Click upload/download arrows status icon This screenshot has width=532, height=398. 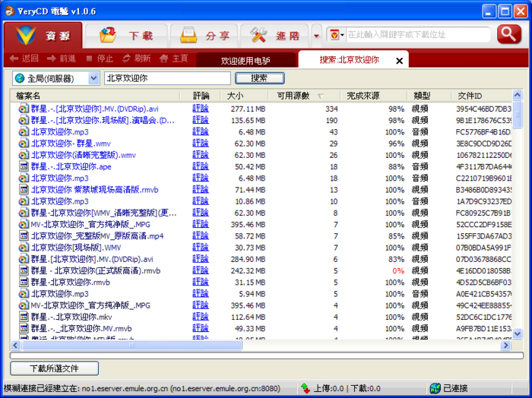pyautogui.click(x=306, y=388)
